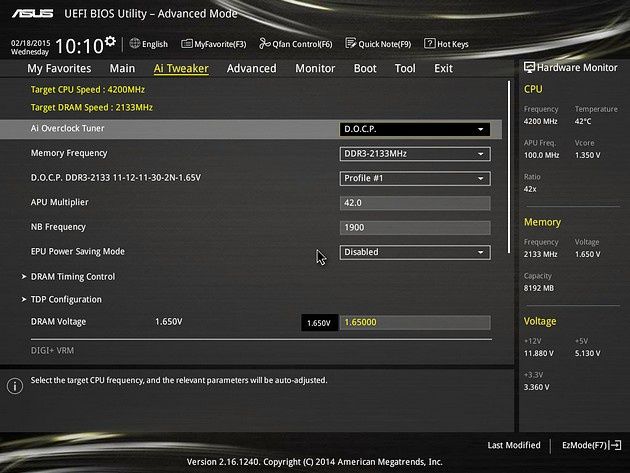Go to the Advanced tab

(x=252, y=68)
